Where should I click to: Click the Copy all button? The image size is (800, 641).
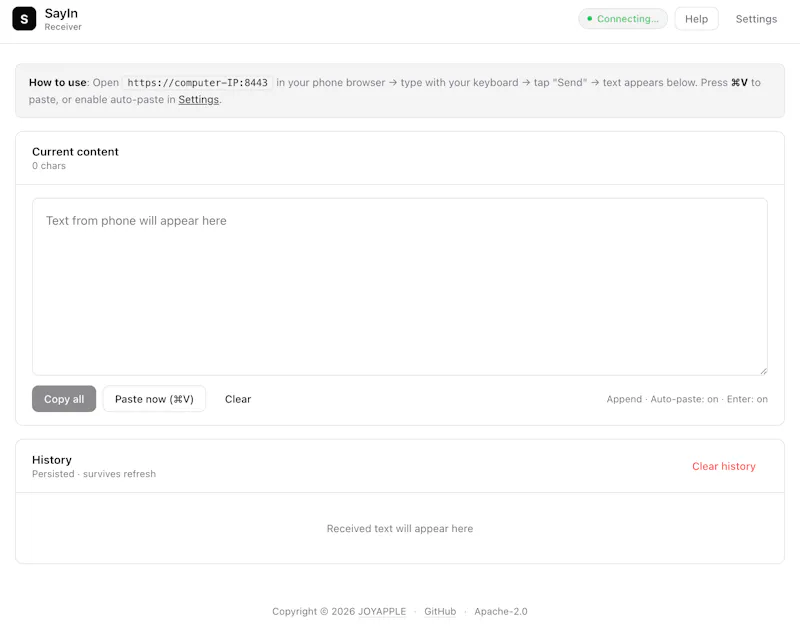64,399
